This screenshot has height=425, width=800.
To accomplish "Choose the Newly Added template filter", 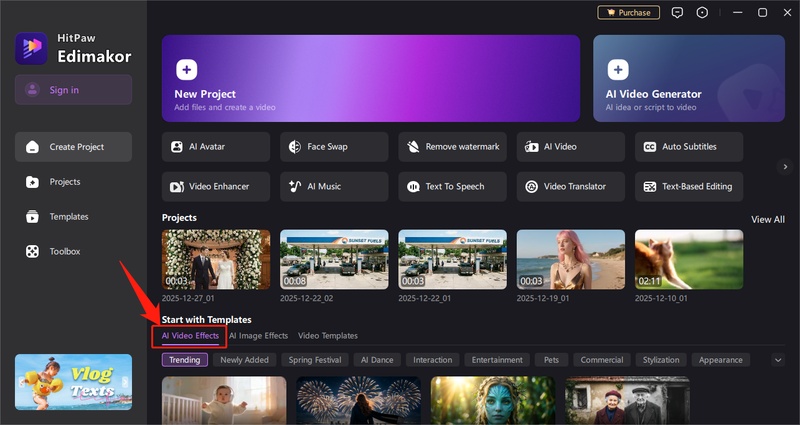I will [x=245, y=360].
